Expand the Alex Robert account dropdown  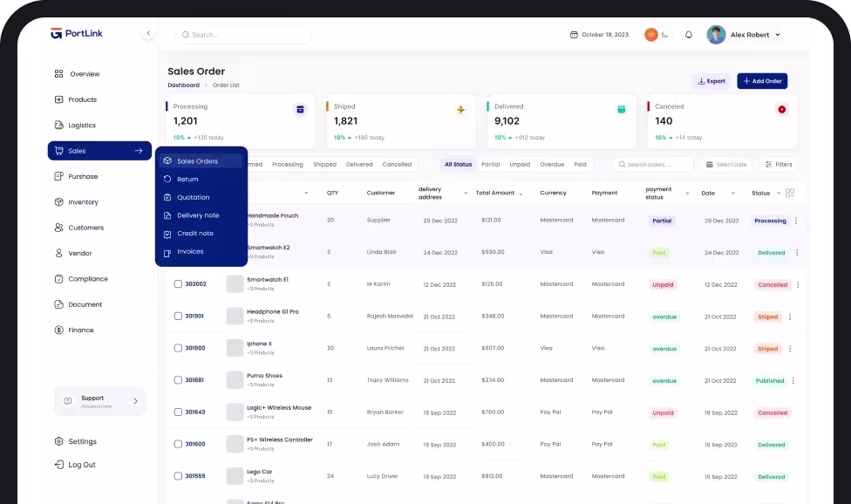point(778,35)
